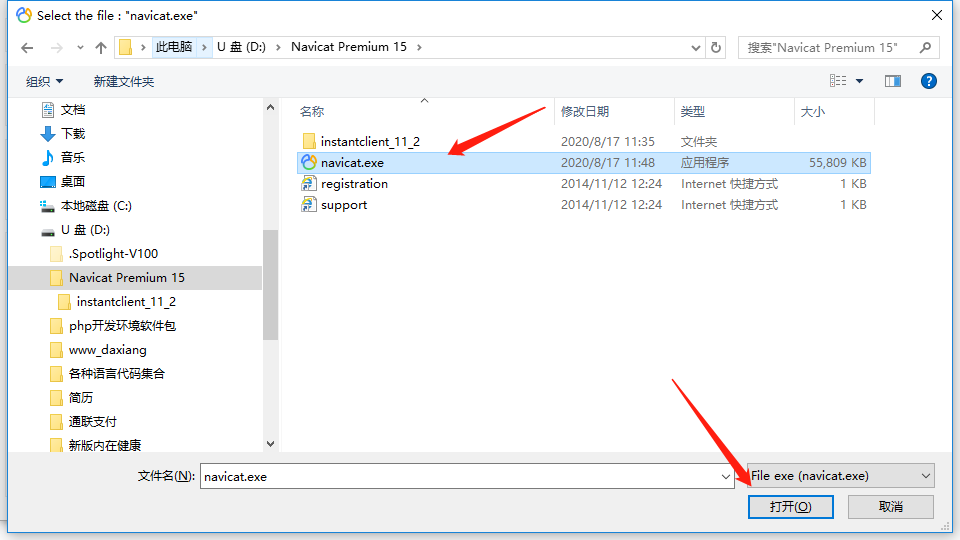Open the help button
Screen dimensions: 960x540
tap(928, 81)
